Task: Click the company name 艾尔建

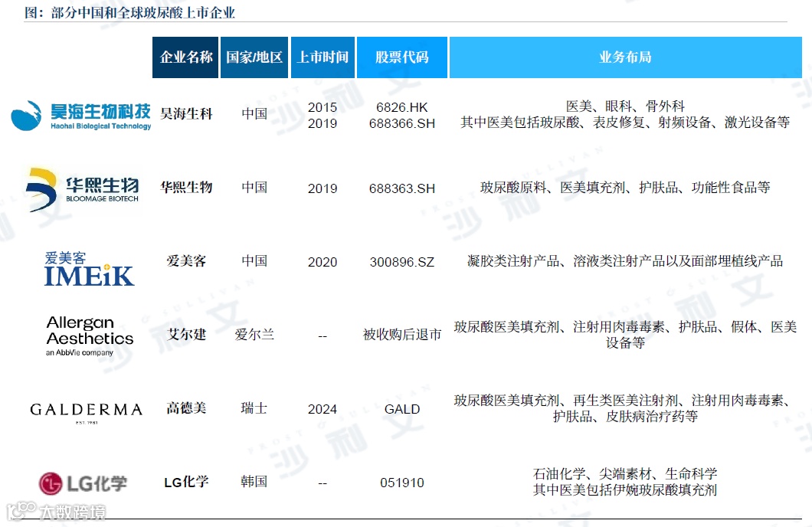Action: (186, 334)
